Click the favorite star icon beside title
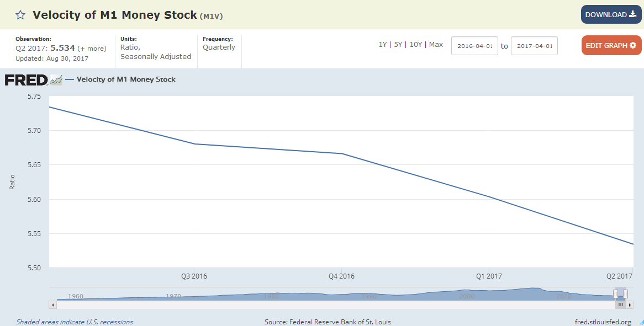 (20, 15)
